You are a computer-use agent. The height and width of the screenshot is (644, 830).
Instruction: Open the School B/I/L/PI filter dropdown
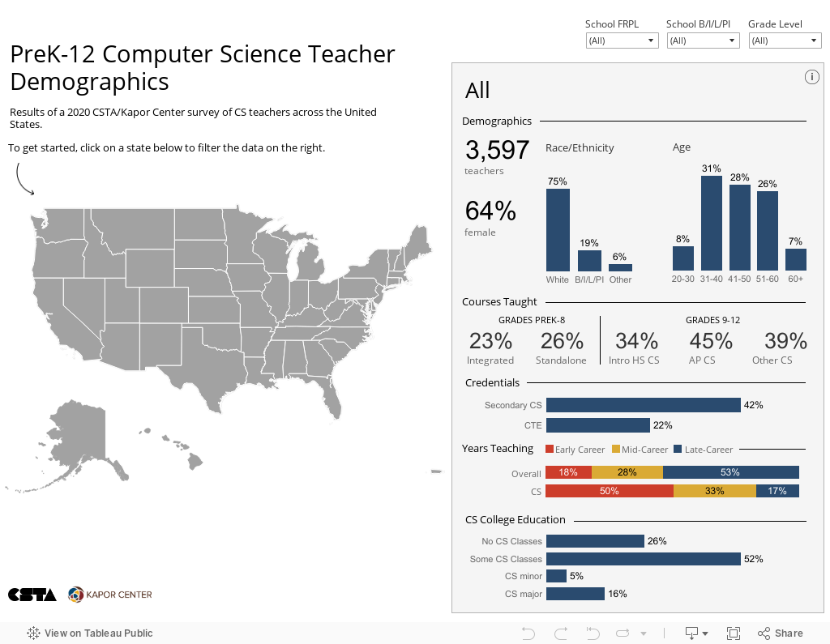703,41
